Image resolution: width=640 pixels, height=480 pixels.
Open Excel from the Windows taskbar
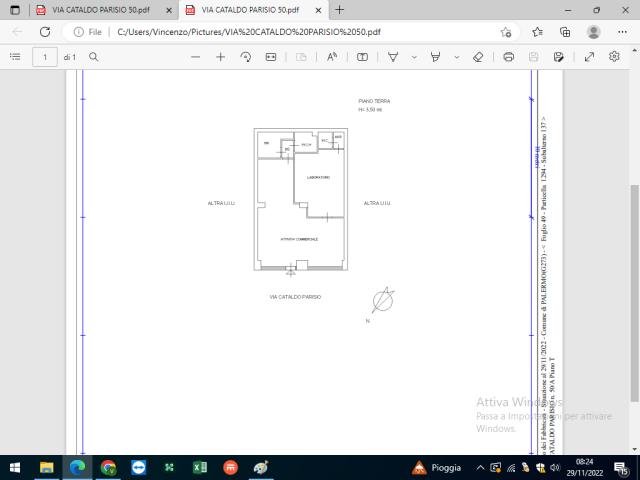pyautogui.click(x=200, y=467)
